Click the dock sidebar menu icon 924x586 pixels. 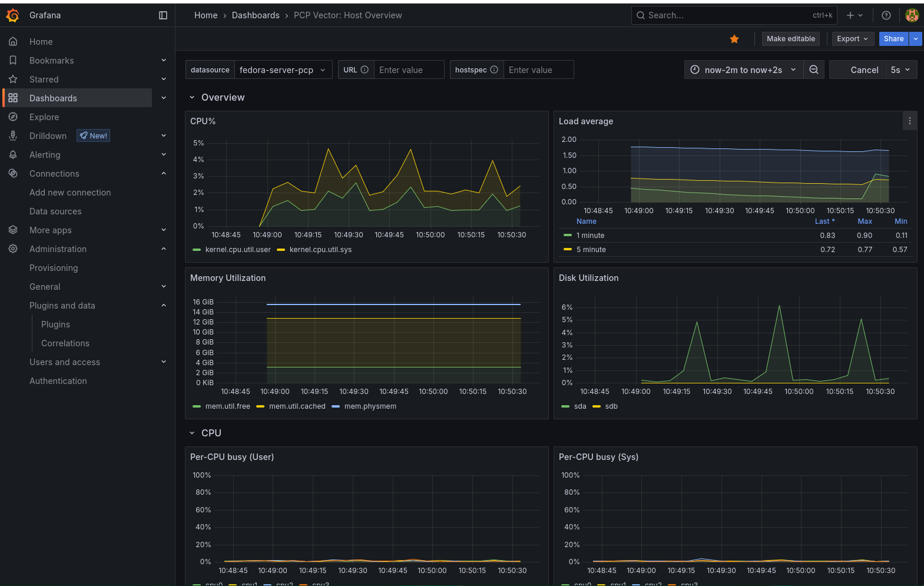click(163, 15)
